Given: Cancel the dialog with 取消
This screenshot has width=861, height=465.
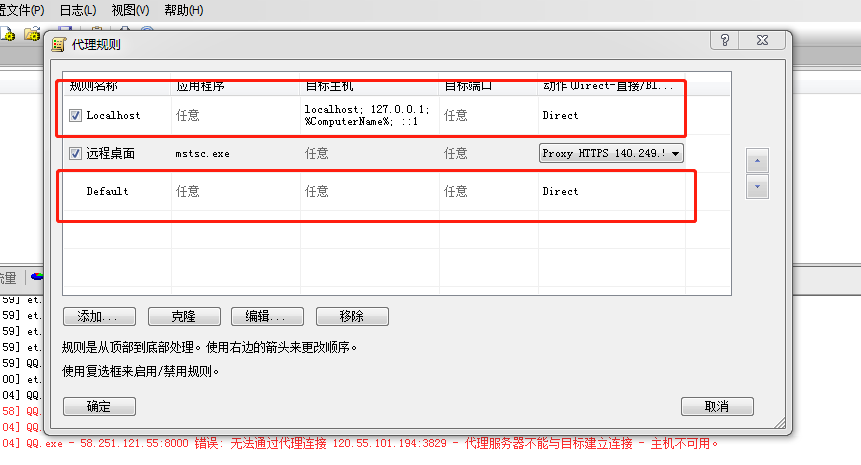Looking at the screenshot, I should (717, 406).
